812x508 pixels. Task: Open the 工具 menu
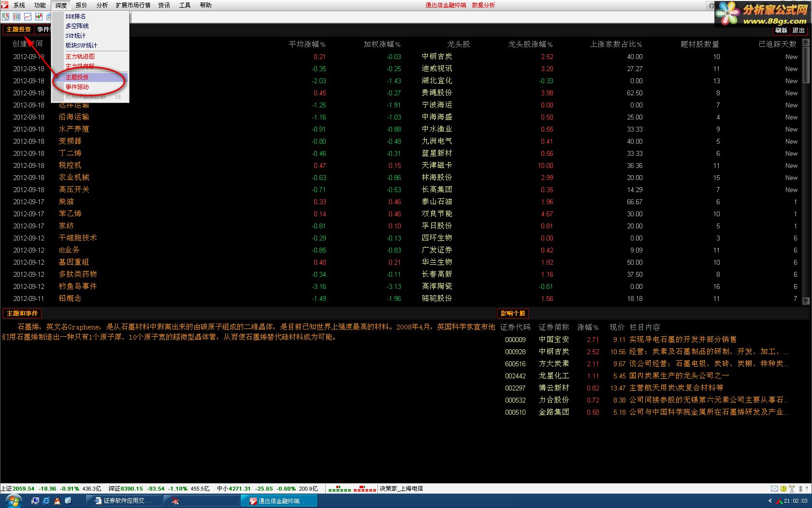tap(185, 5)
